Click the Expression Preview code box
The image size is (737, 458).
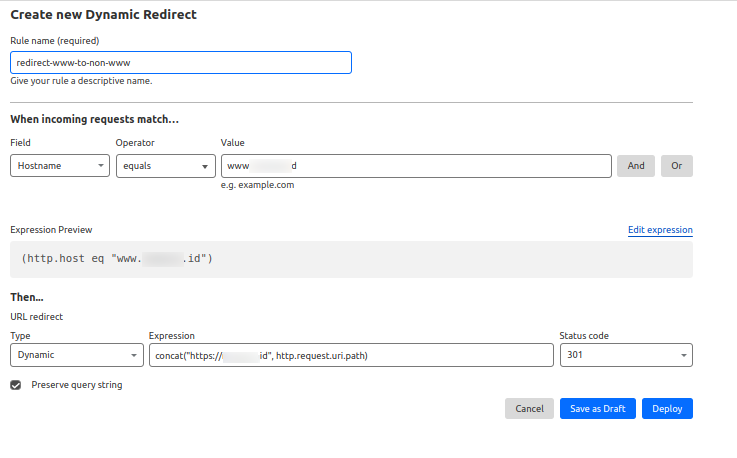coord(352,259)
